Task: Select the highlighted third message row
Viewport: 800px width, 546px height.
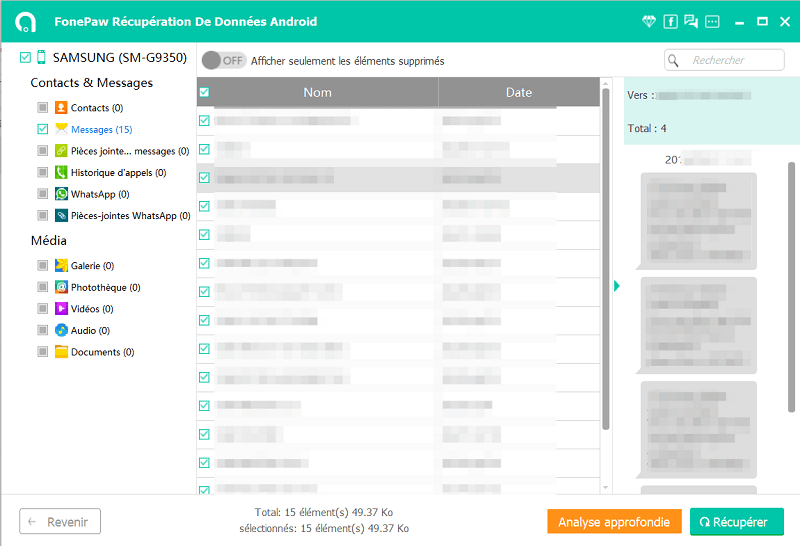Action: tap(398, 178)
